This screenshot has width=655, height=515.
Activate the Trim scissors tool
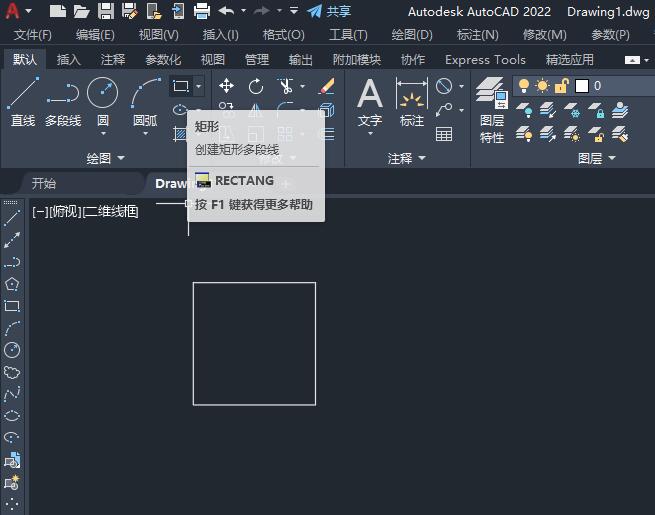tap(286, 86)
